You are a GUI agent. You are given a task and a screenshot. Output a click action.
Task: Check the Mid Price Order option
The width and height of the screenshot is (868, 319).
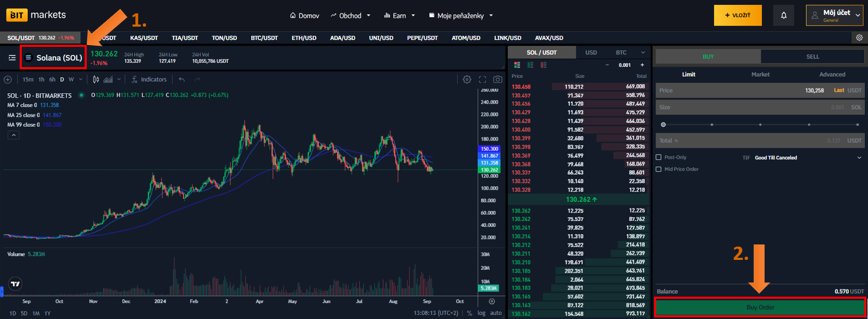pyautogui.click(x=659, y=169)
